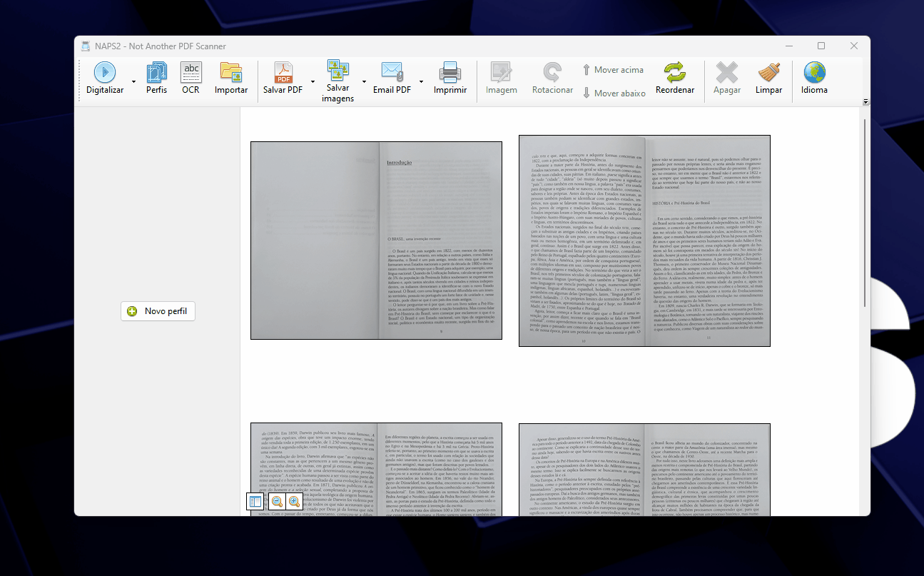The height and width of the screenshot is (576, 924).
Task: Start a scan with the Digitalizar button
Action: 105,79
